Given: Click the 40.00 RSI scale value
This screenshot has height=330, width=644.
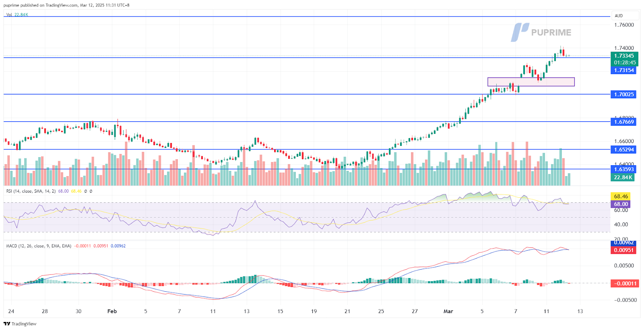Looking at the screenshot, I should (621, 224).
